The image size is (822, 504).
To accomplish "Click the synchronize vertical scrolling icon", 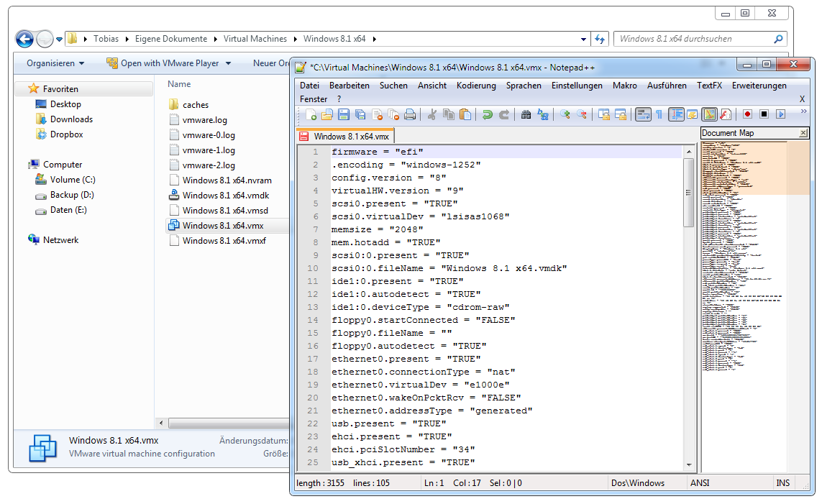I will (604, 114).
